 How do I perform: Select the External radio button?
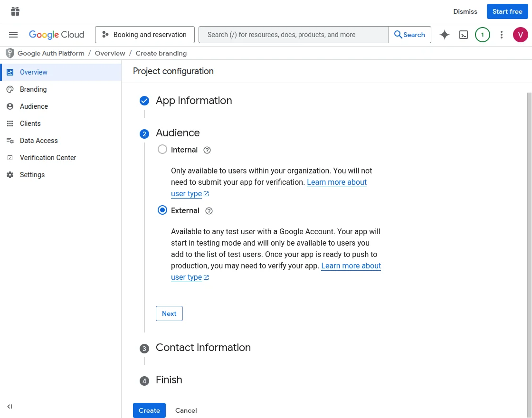162,210
